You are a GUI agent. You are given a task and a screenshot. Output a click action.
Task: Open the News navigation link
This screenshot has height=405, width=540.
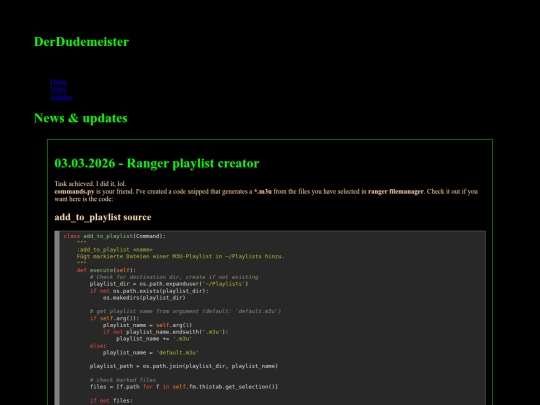coord(58,89)
